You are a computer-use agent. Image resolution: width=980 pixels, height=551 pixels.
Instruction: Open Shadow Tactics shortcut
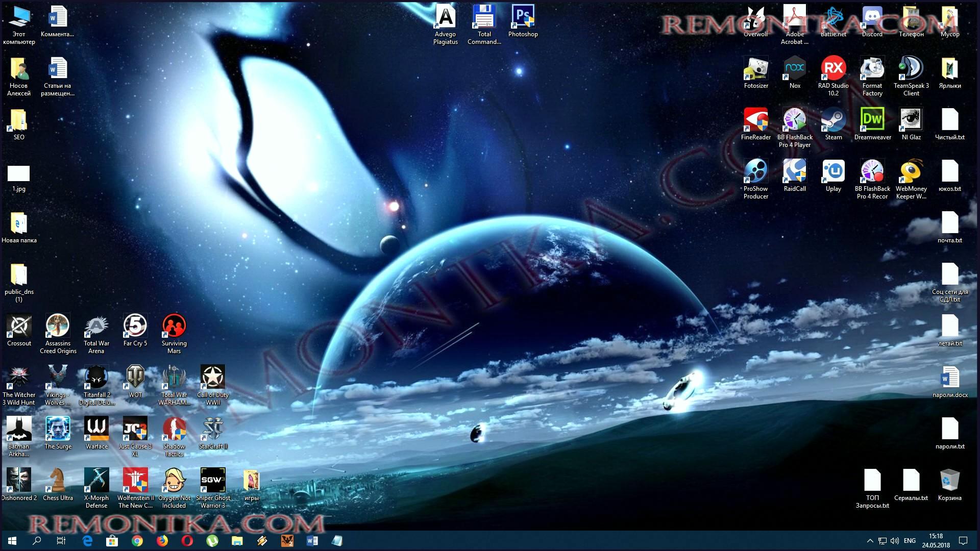point(174,437)
